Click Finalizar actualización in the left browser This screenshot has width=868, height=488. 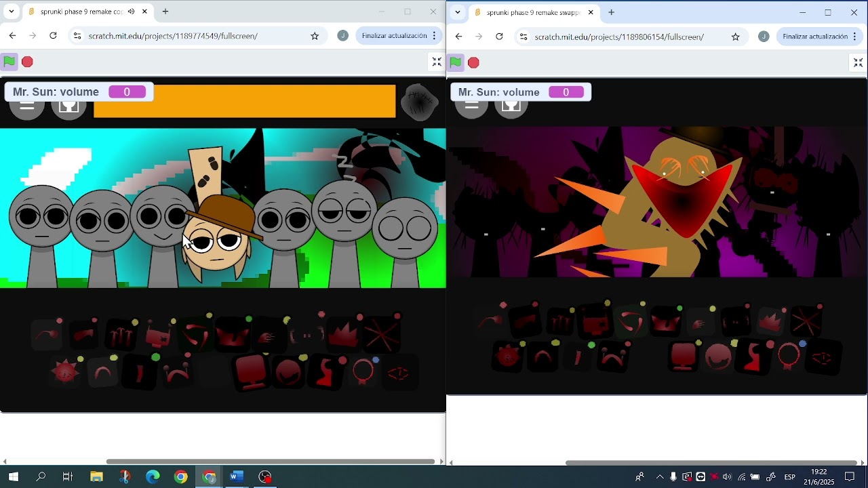tap(394, 36)
